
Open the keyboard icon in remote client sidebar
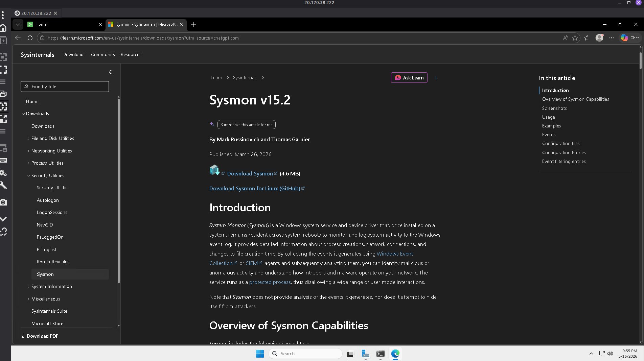pyautogui.click(x=3, y=160)
